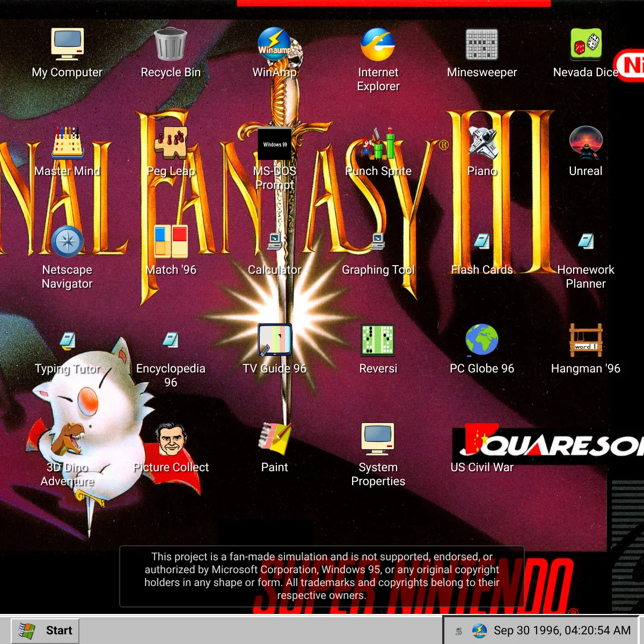This screenshot has width=644, height=644.
Task: Open the Punch Sprite icon
Action: click(x=378, y=143)
